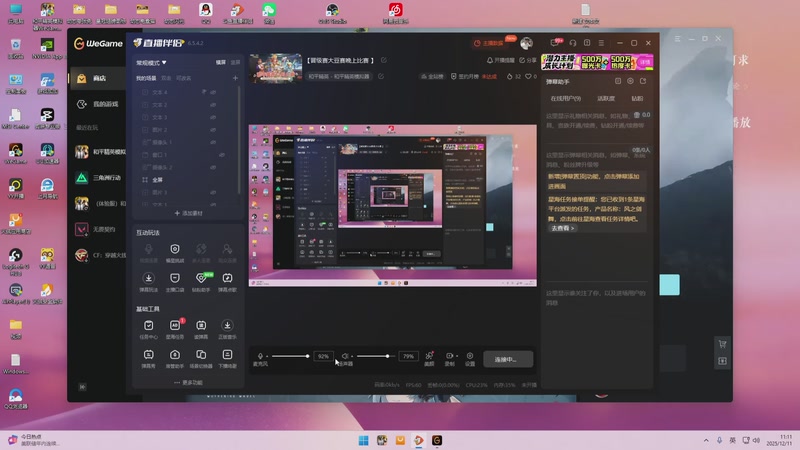800x450 pixels.
Task: Click the stream cover thumbnail
Action: (x=276, y=68)
